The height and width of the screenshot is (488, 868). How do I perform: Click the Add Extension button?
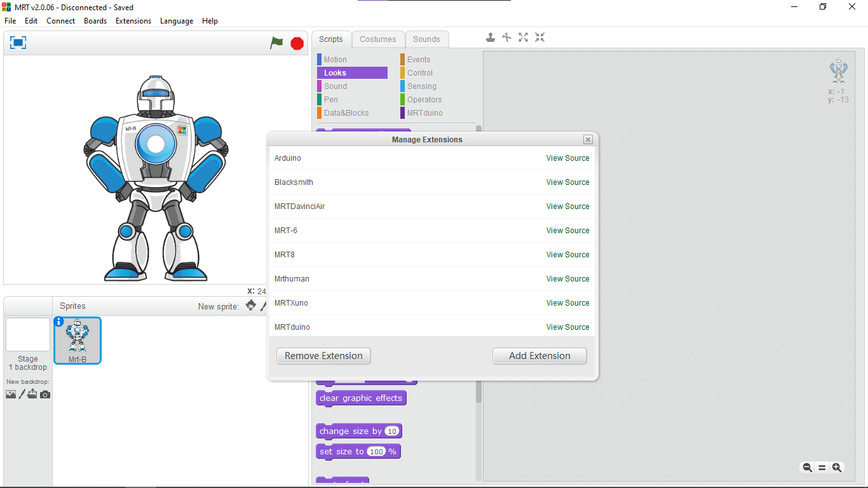pos(539,356)
